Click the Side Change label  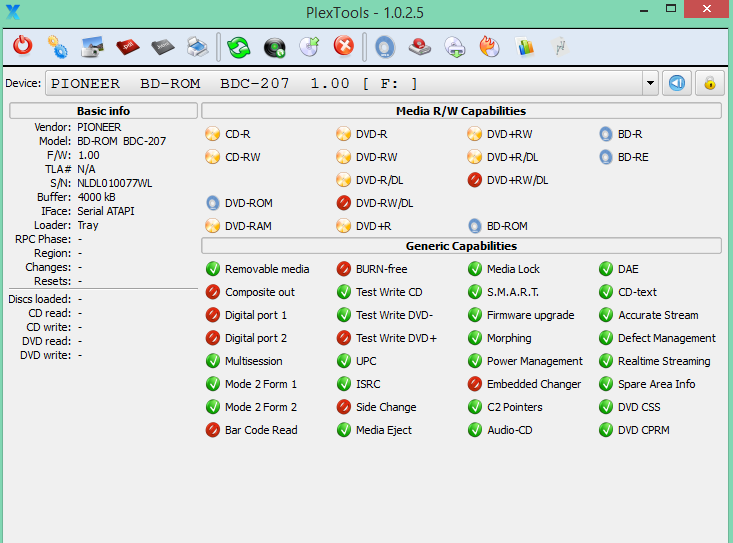(386, 407)
